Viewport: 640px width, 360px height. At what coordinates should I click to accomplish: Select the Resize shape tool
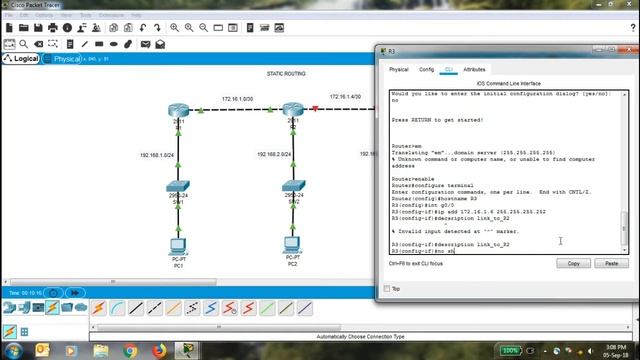tap(53, 44)
